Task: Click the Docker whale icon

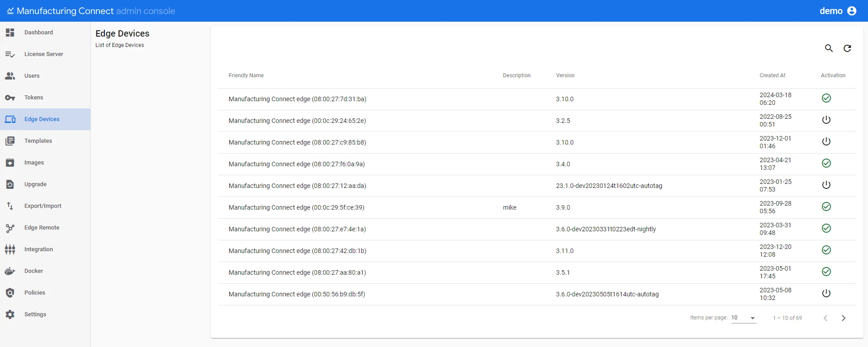Action: point(10,271)
